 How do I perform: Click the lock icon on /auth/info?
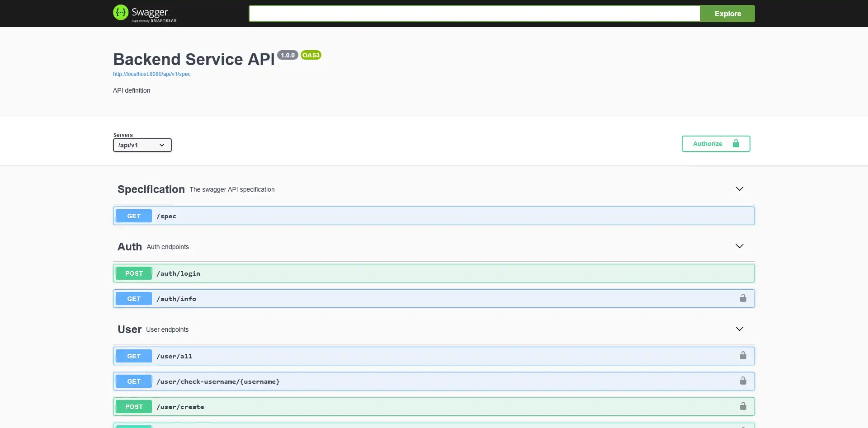coord(743,298)
